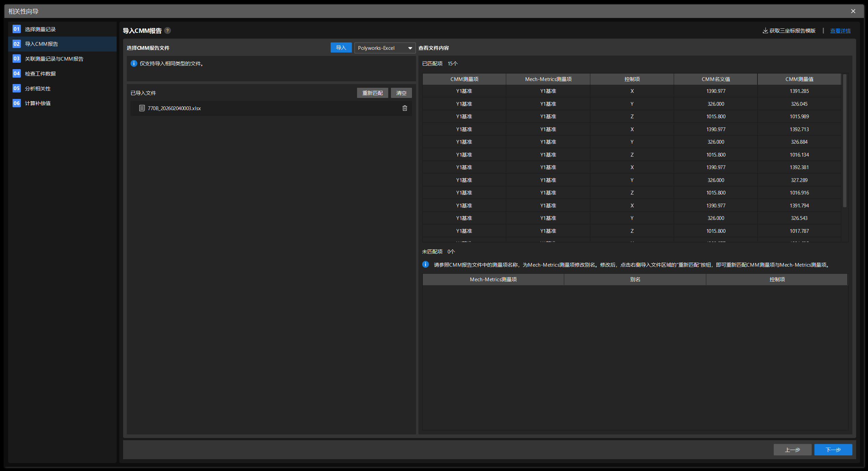The width and height of the screenshot is (868, 471).
Task: Click the info icon before 仅支持导入相同类型的文件
Action: point(134,63)
